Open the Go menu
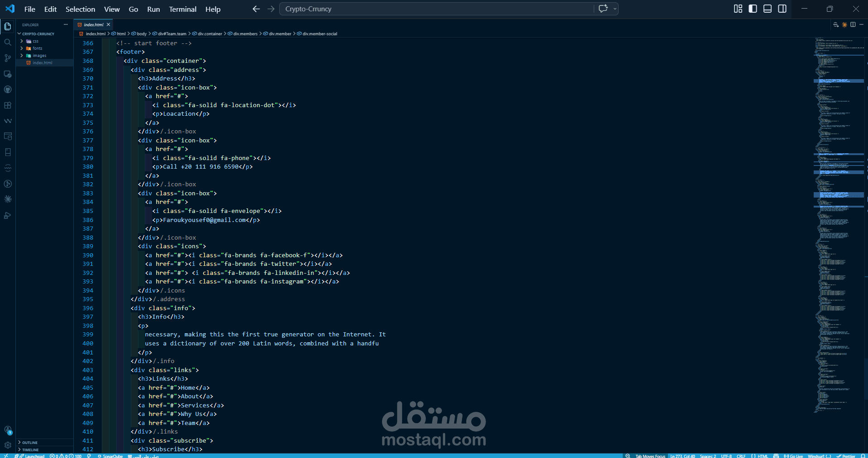This screenshot has height=458, width=868. click(133, 9)
